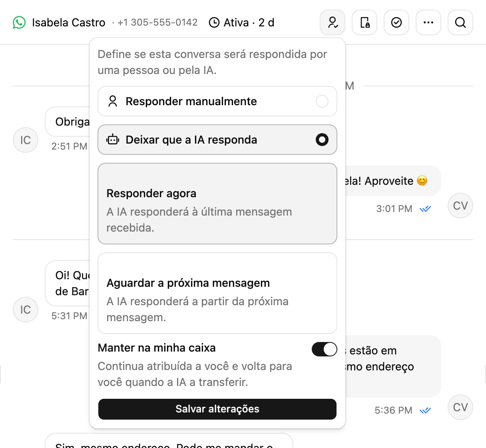The height and width of the screenshot is (448, 486).
Task: Select the Responder manualmente radio button
Action: click(x=322, y=101)
